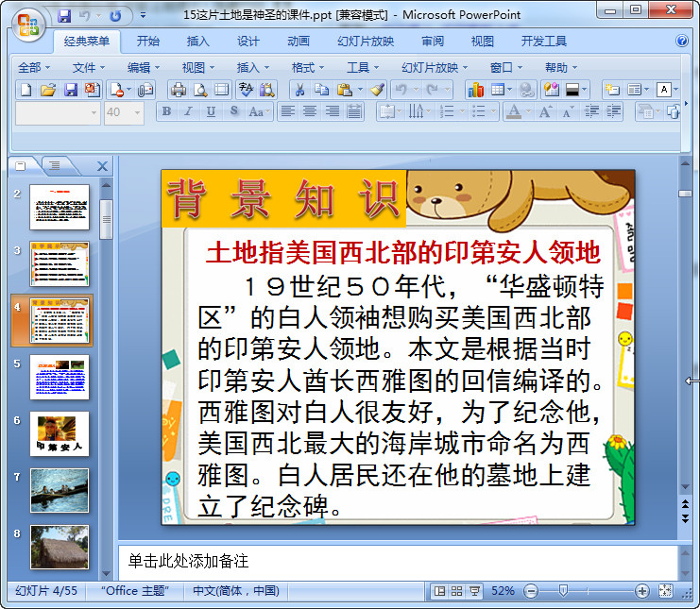Expand the slide layout dropdown arrow
Screen dimensions: 700x609
[646, 90]
